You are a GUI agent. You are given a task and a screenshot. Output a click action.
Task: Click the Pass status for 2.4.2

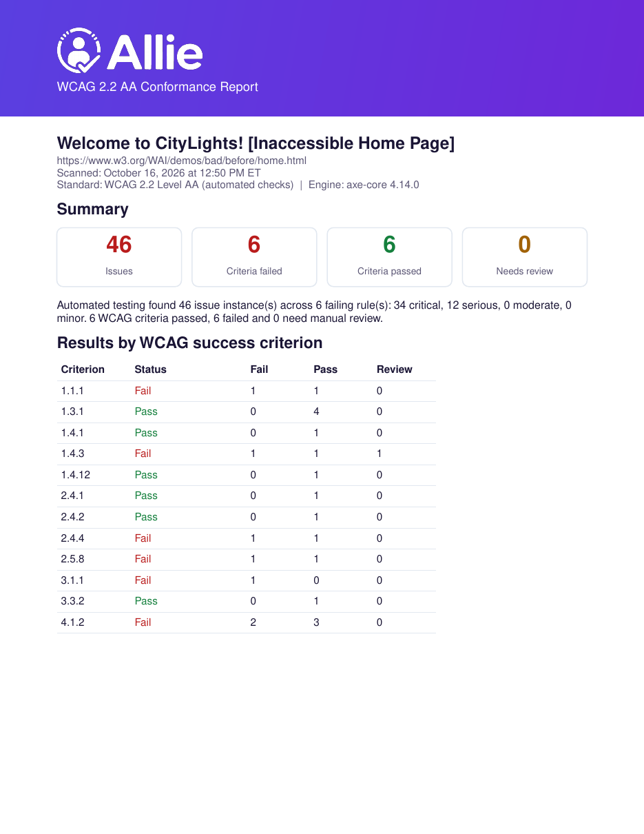(146, 517)
